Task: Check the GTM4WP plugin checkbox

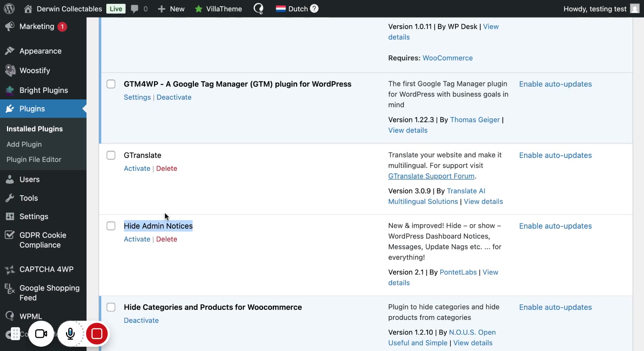Action: click(111, 84)
